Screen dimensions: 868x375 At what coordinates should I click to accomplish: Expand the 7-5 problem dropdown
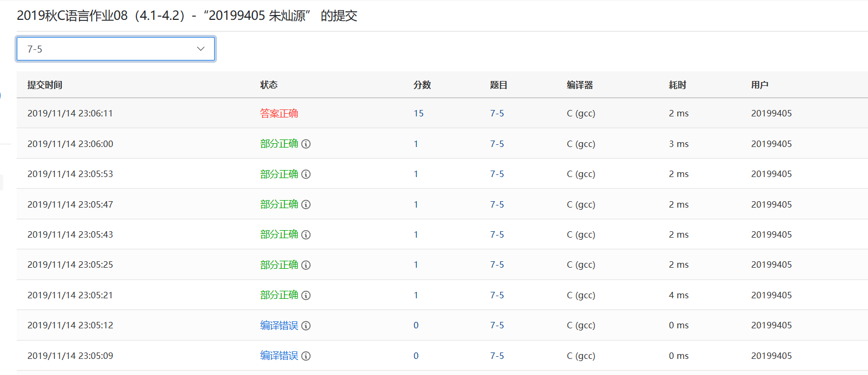click(115, 49)
